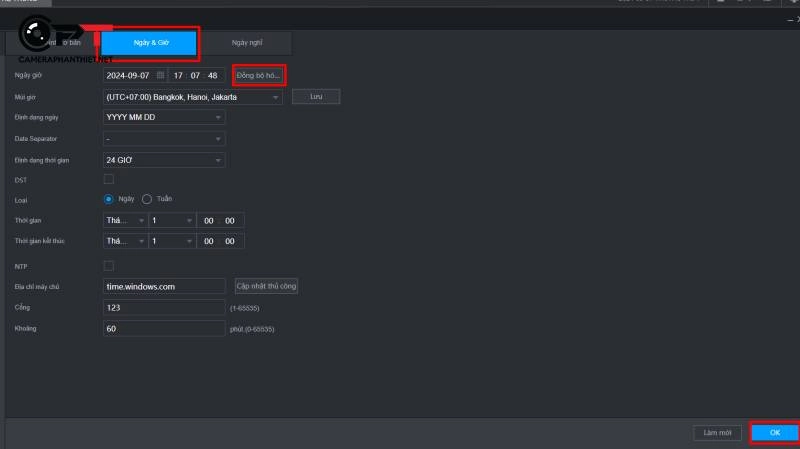
Task: Open the calendar picker in date field
Action: tap(160, 75)
